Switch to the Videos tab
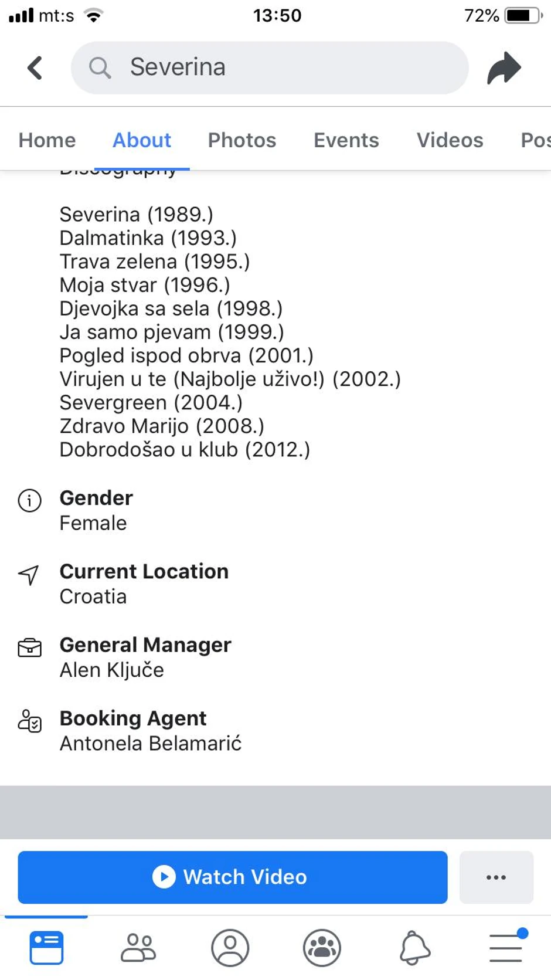Image resolution: width=551 pixels, height=980 pixels. tap(450, 140)
